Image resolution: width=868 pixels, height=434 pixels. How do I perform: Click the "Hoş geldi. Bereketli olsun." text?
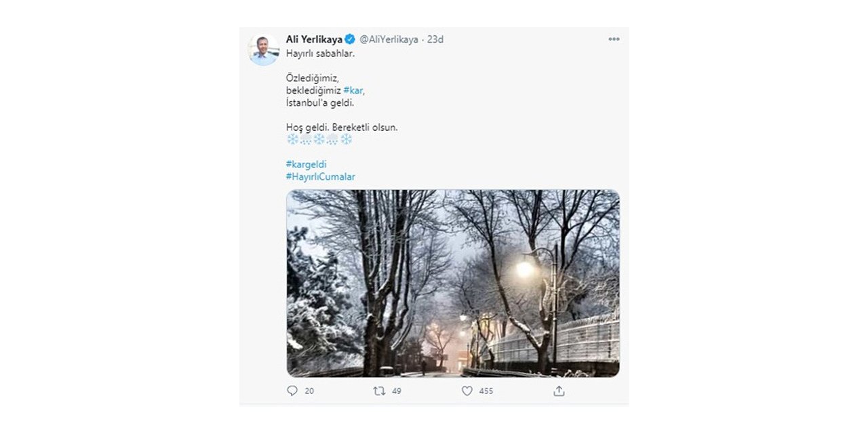[342, 127]
